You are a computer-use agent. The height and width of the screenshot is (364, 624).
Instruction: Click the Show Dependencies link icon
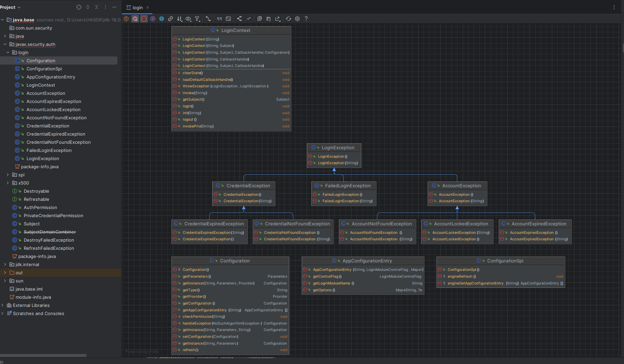[x=170, y=19]
